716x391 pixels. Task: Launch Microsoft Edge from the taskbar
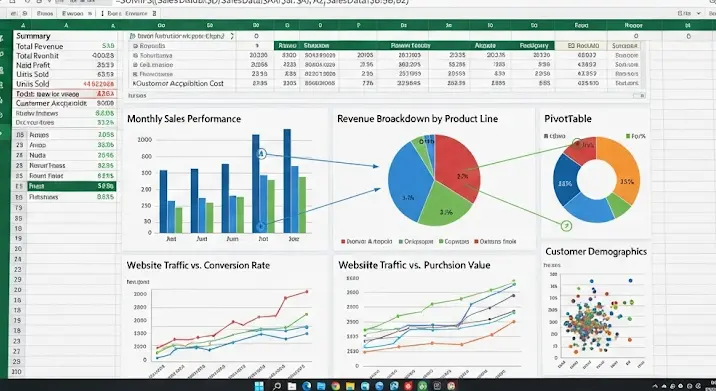pos(306,386)
